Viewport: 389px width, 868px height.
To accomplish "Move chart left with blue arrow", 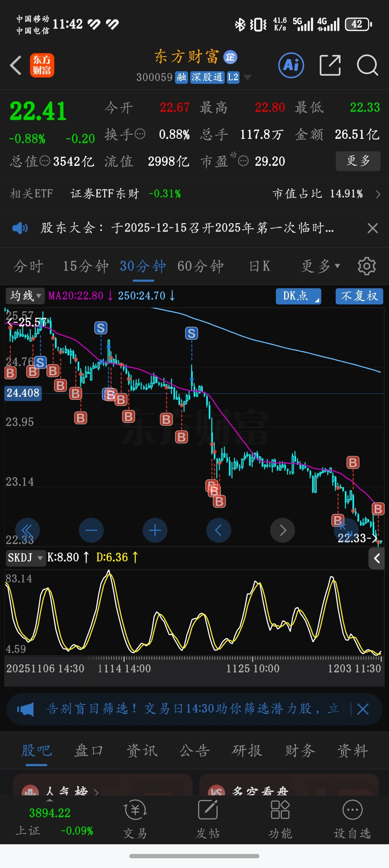I will 219,530.
